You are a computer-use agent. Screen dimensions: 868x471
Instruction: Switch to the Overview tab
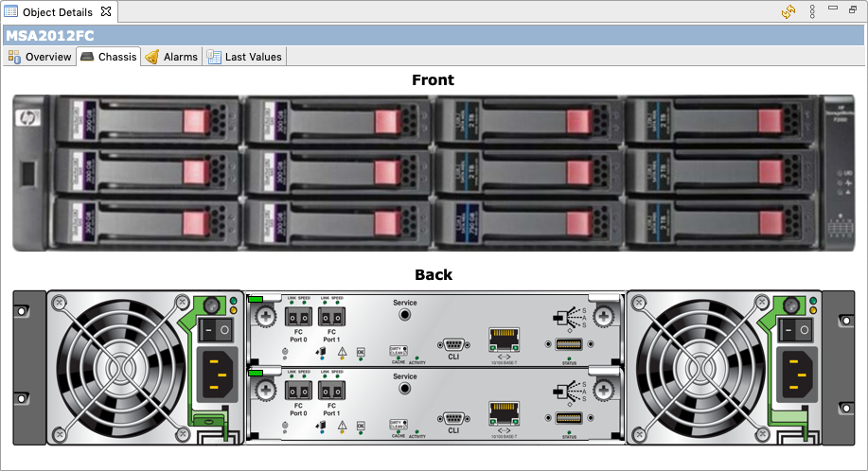click(40, 57)
